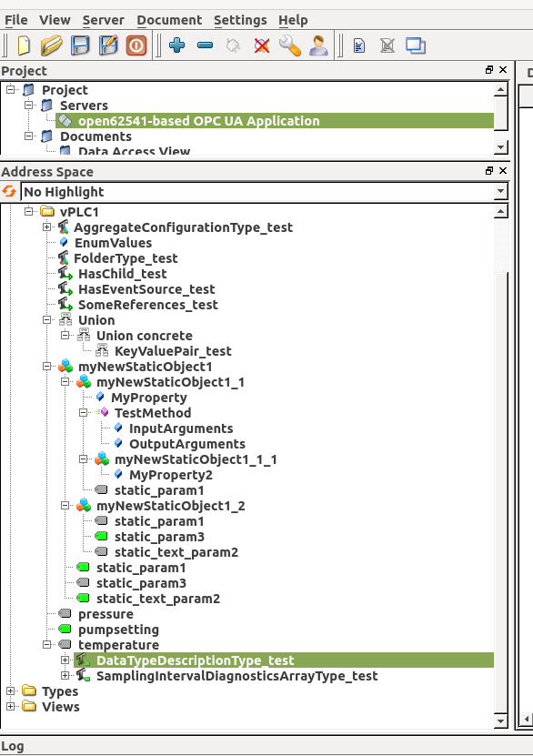Viewport: 533px width, 756px height.
Task: Click the New project toolbar icon
Action: point(24,45)
